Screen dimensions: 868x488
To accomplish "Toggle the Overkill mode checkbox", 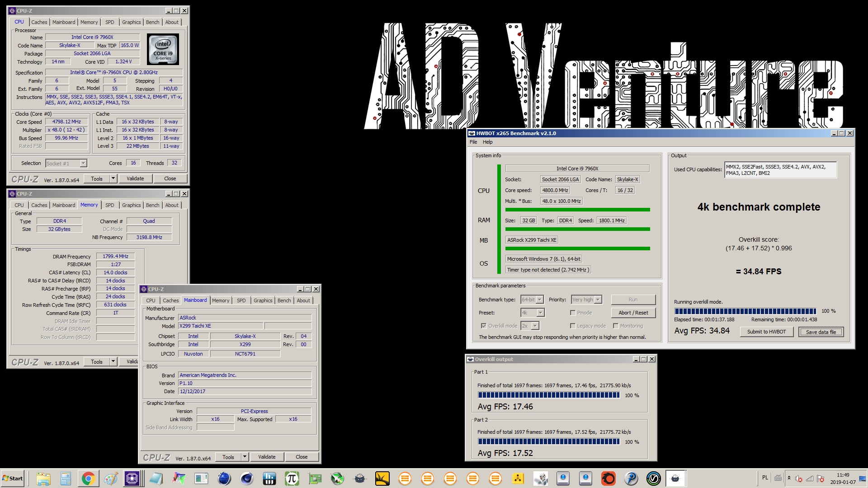I will point(484,326).
